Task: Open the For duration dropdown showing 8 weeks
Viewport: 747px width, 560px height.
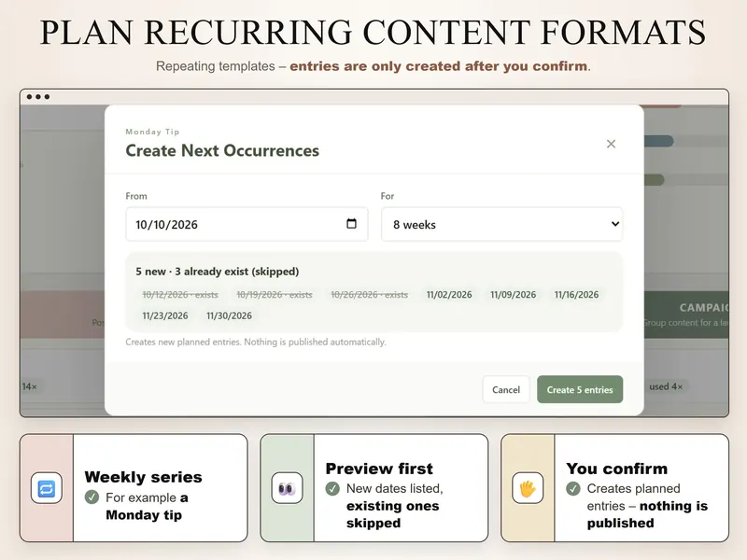Action: pyautogui.click(x=501, y=224)
